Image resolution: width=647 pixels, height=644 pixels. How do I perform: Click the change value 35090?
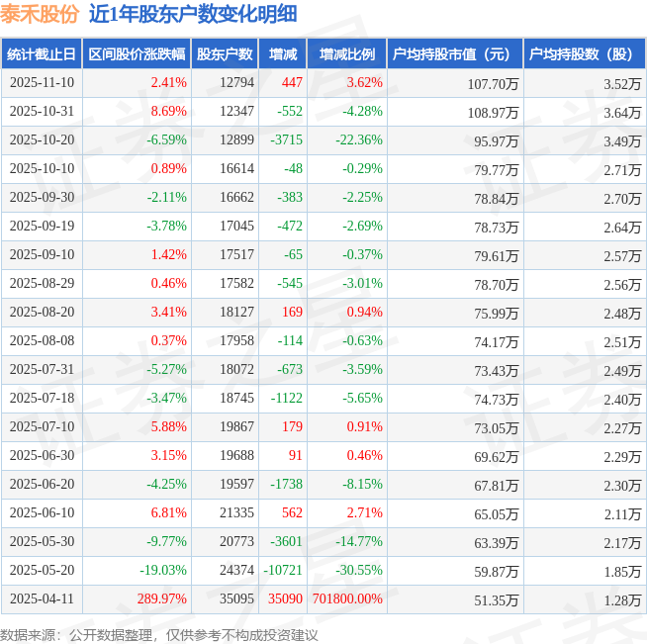pos(285,598)
